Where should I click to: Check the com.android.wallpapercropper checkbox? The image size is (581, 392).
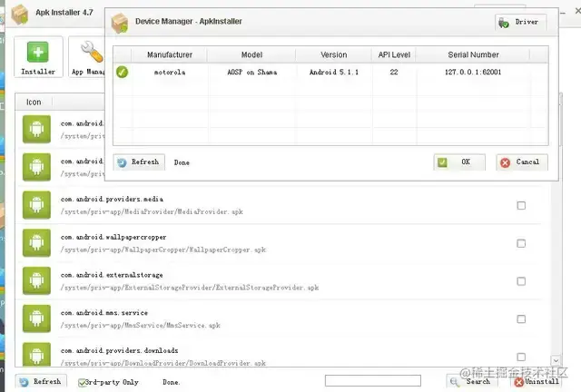pos(521,243)
